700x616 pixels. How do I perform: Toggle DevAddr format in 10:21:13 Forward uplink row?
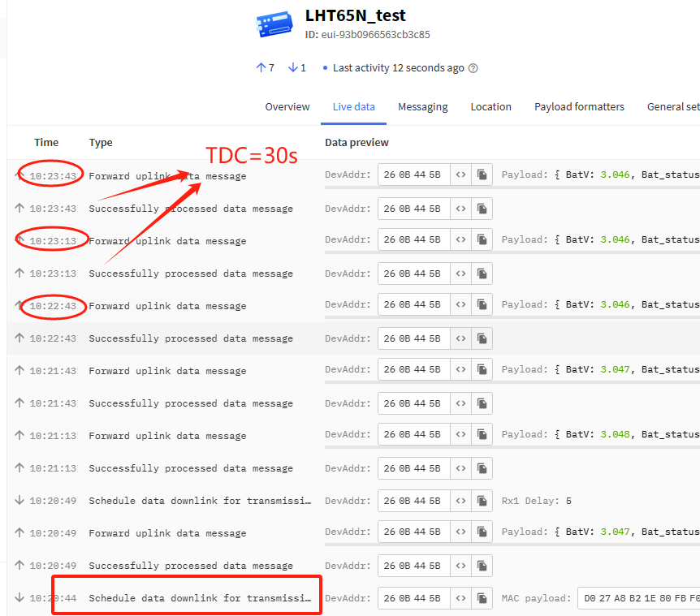click(460, 434)
